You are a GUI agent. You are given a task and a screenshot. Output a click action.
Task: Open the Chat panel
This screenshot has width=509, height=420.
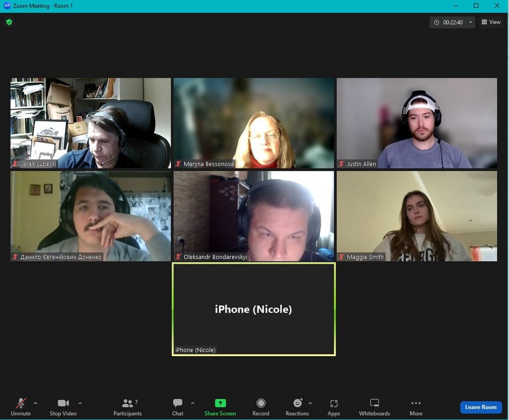pyautogui.click(x=178, y=406)
